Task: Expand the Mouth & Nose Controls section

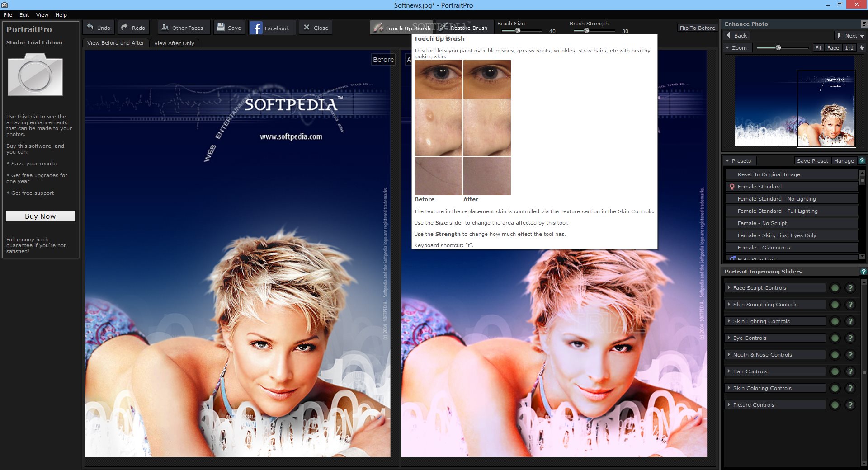Action: tap(775, 355)
